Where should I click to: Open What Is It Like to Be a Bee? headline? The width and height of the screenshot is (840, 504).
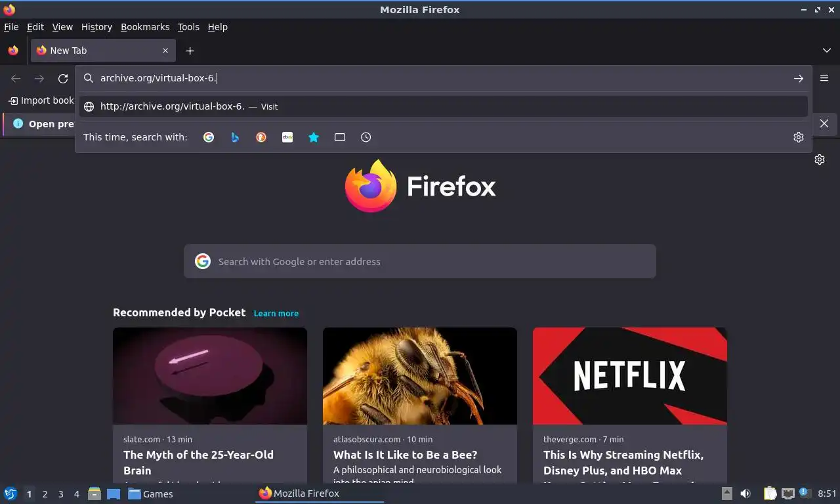pos(406,455)
